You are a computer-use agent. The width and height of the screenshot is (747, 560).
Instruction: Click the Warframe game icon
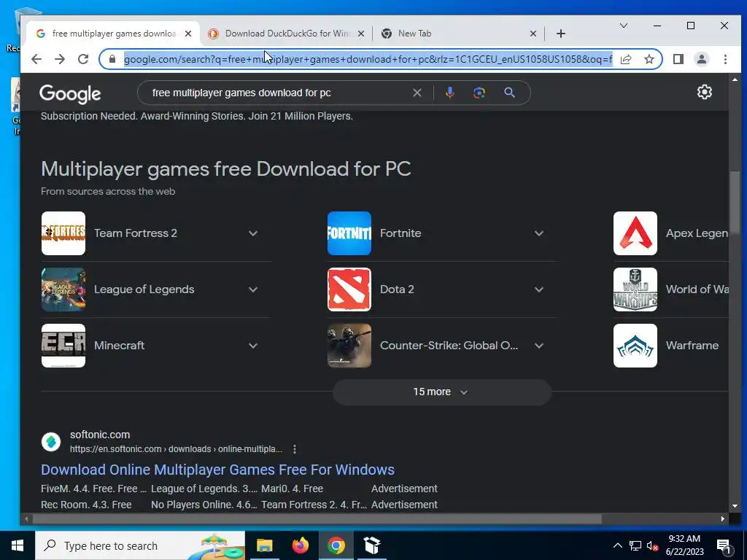click(635, 346)
